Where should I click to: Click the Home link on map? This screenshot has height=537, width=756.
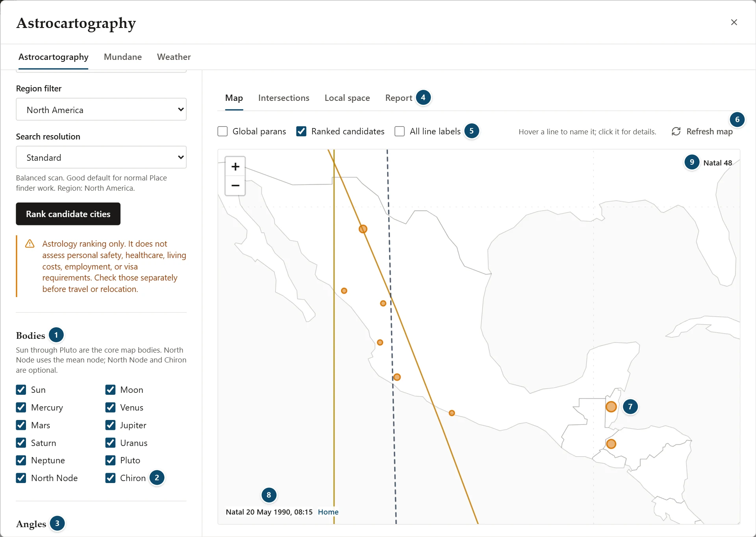click(x=328, y=512)
